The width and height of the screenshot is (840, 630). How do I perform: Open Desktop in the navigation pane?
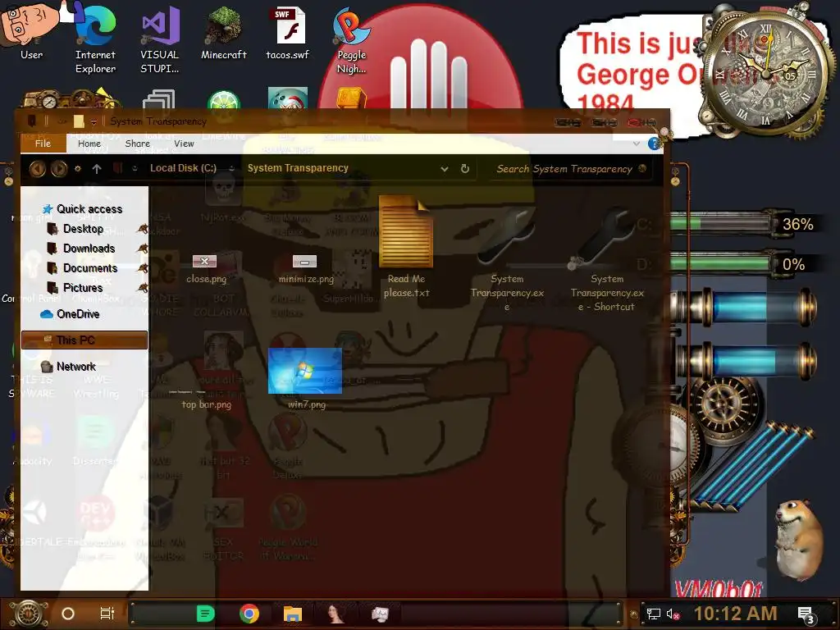tap(83, 229)
